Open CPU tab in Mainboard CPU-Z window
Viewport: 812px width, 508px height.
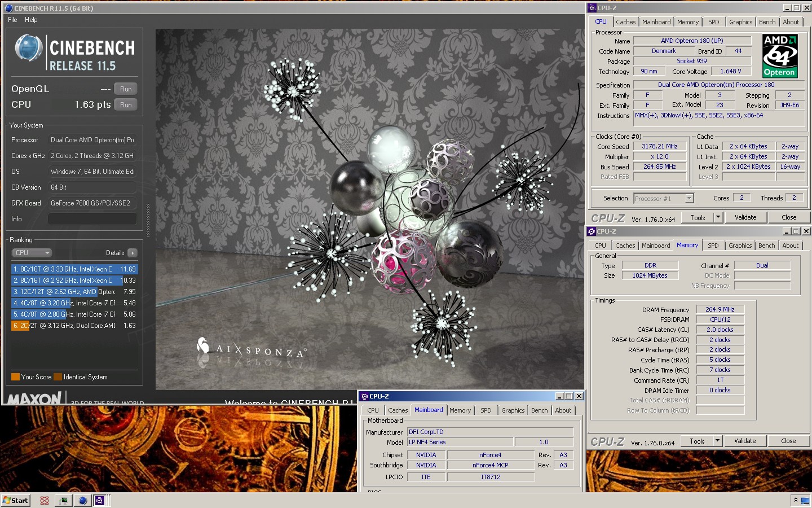(373, 410)
